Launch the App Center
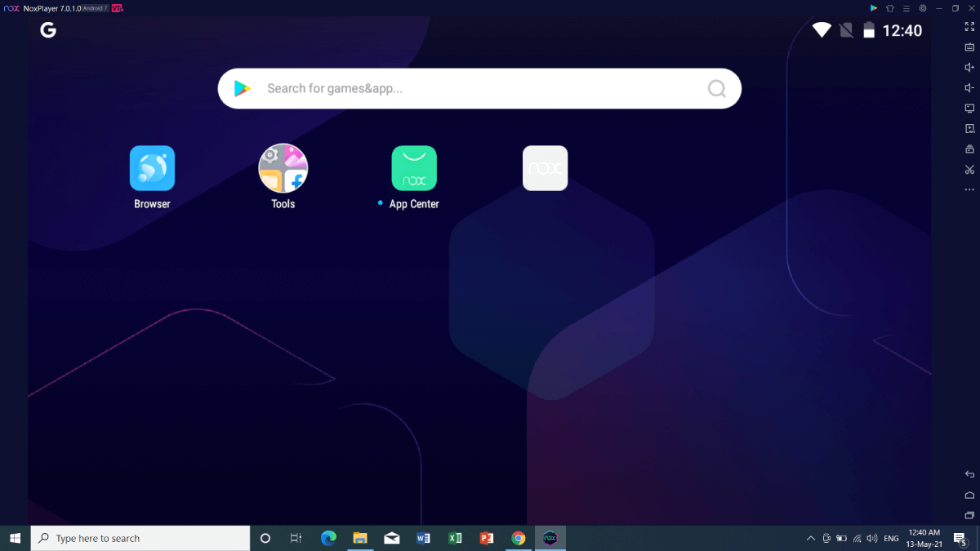980x551 pixels. pyautogui.click(x=414, y=168)
